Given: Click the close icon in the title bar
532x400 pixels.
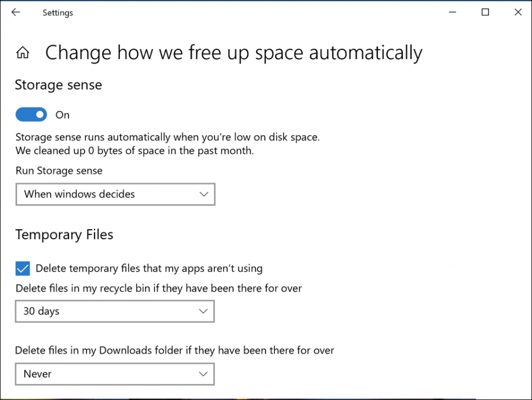Looking at the screenshot, I should pyautogui.click(x=518, y=12).
